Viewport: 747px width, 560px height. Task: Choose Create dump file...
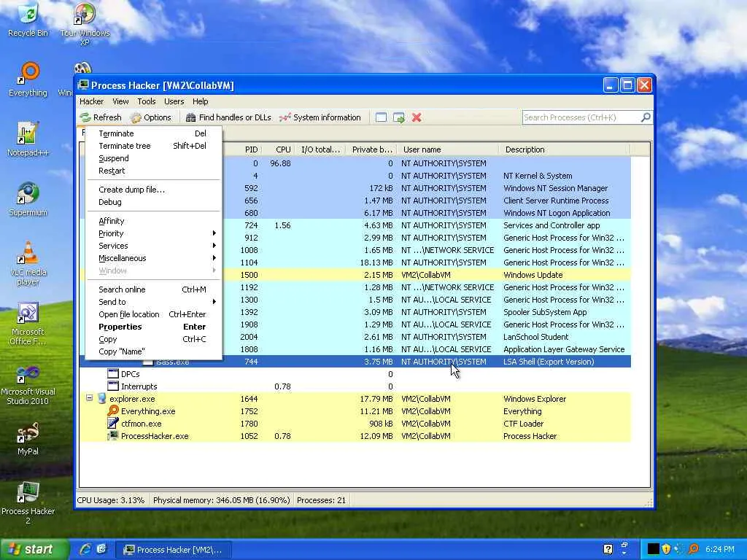[x=153, y=190]
